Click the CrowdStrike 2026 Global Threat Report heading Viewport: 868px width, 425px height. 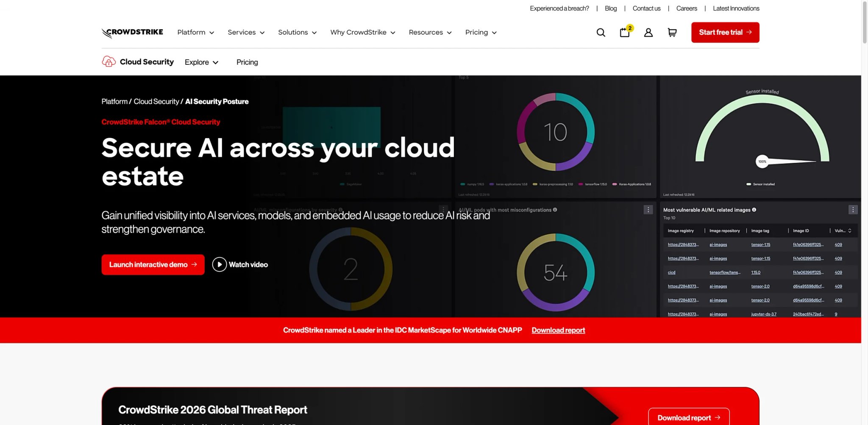coord(213,410)
